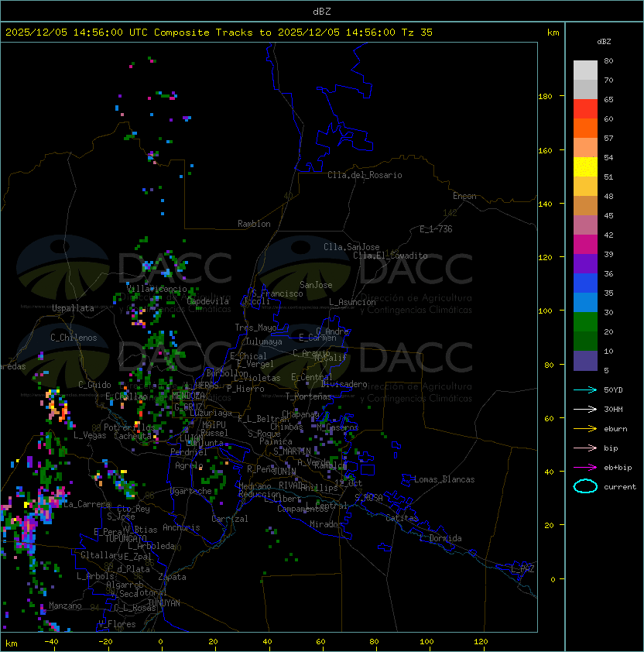This screenshot has height=652, width=644.
Task: Click the 'La_Carrera' map label
Action: [x=87, y=504]
